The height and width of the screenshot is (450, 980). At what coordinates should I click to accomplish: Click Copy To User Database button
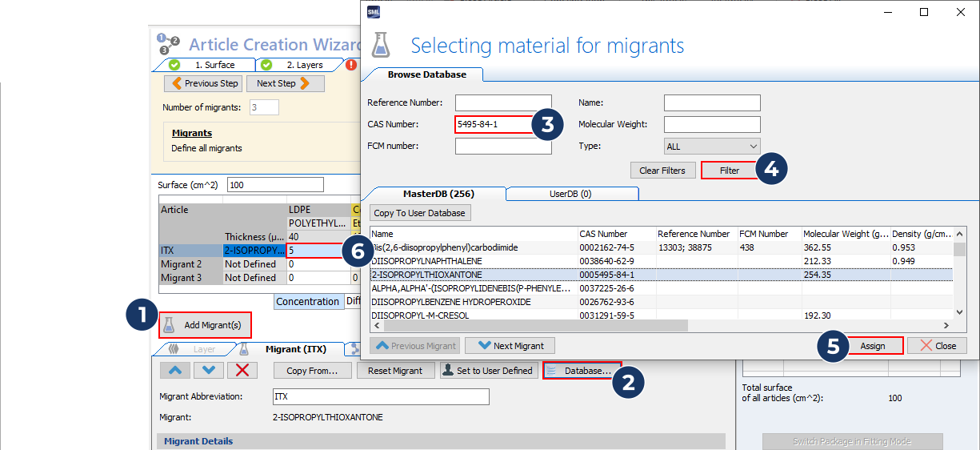tap(421, 213)
